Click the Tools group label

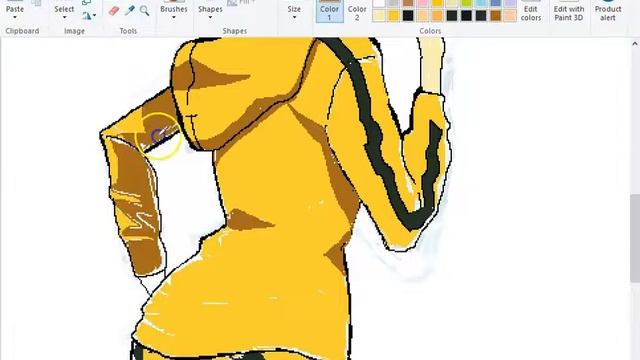tap(128, 31)
